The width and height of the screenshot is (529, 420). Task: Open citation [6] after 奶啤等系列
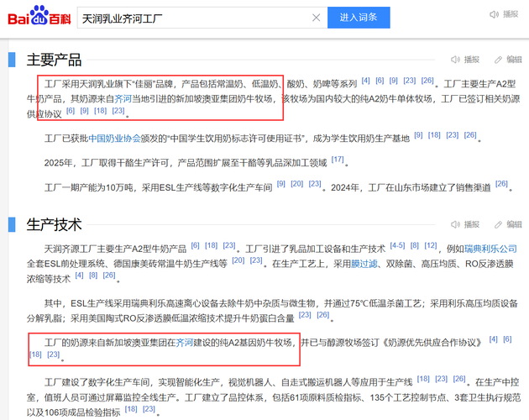coord(380,81)
